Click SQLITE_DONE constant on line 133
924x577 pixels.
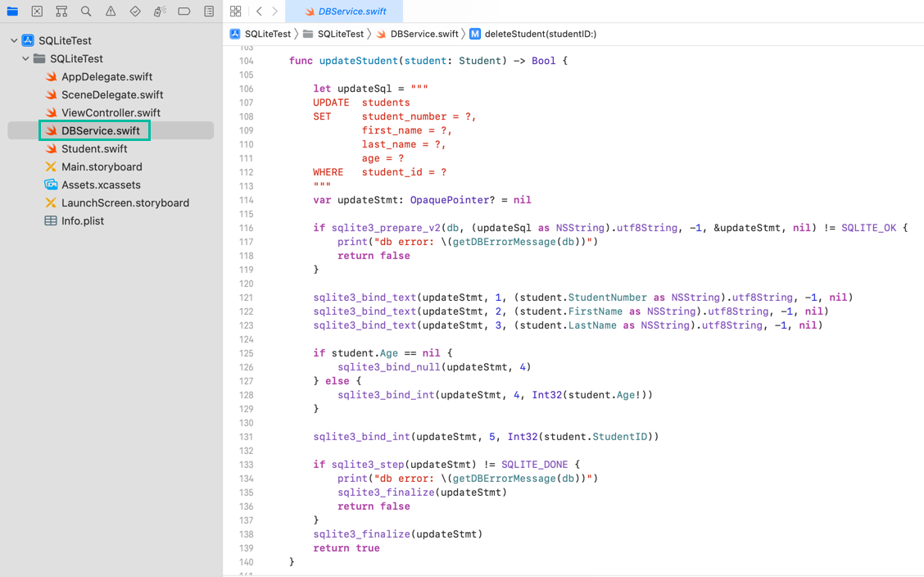click(x=534, y=465)
